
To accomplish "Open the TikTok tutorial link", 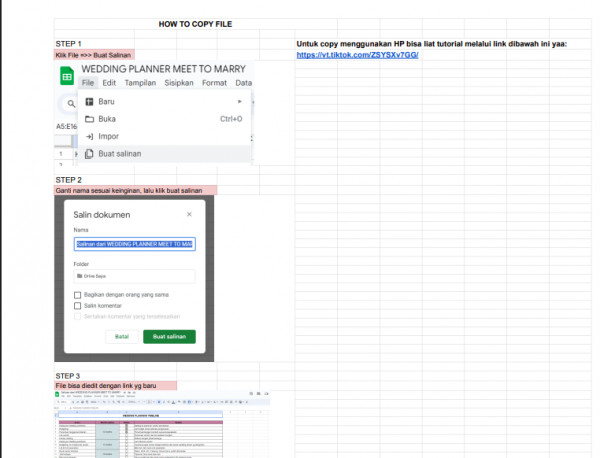I will point(357,55).
